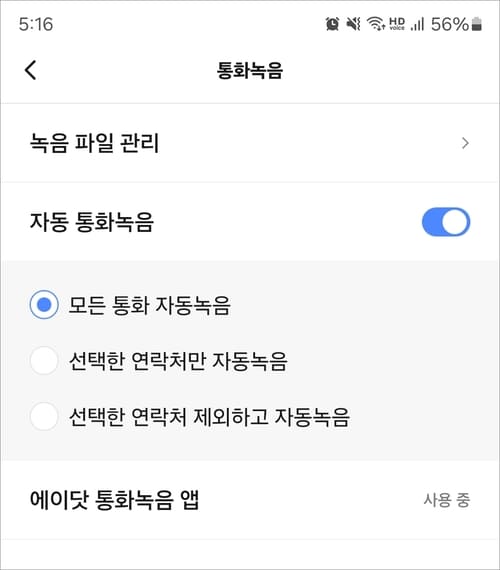Tap the 자동 통화녹음 label
Image resolution: width=500 pixels, height=570 pixels.
point(92,222)
